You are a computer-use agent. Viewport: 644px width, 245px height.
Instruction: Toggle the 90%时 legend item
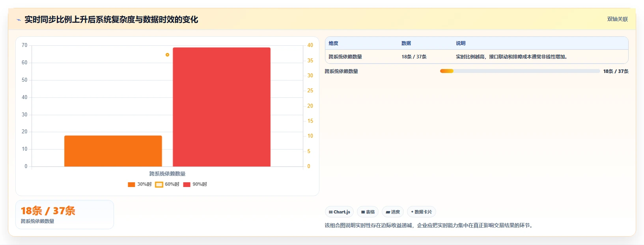195,184
